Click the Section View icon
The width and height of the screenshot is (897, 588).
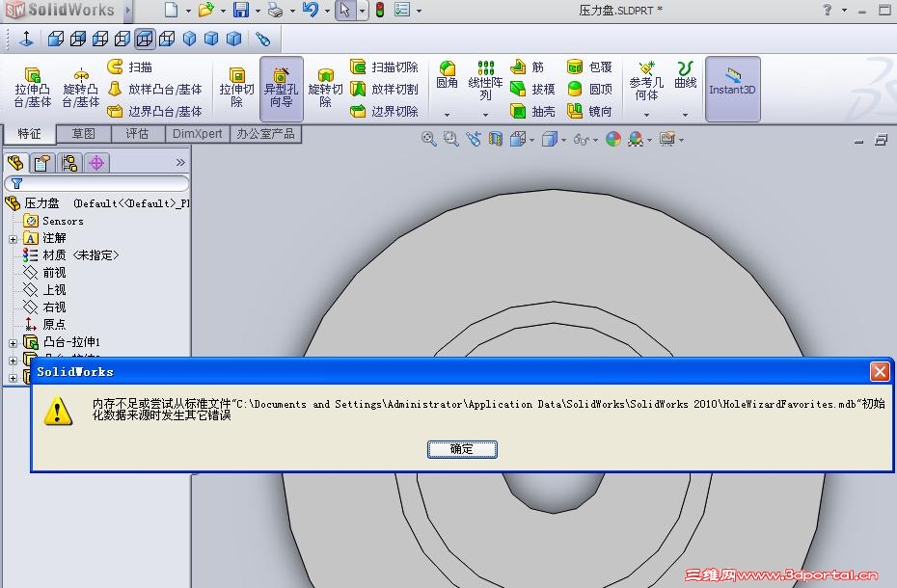[496, 139]
